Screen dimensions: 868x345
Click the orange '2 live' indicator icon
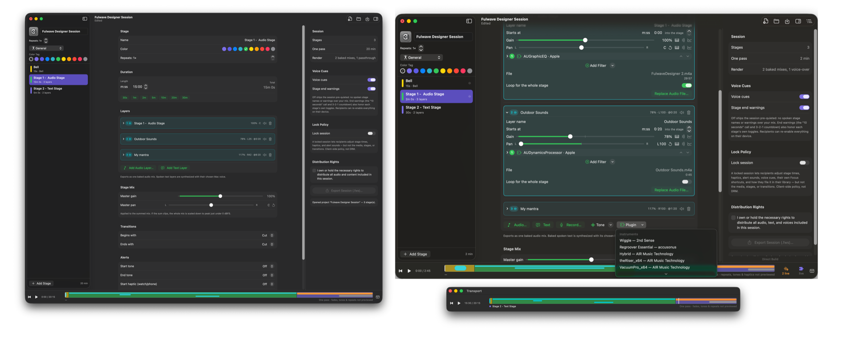click(786, 269)
